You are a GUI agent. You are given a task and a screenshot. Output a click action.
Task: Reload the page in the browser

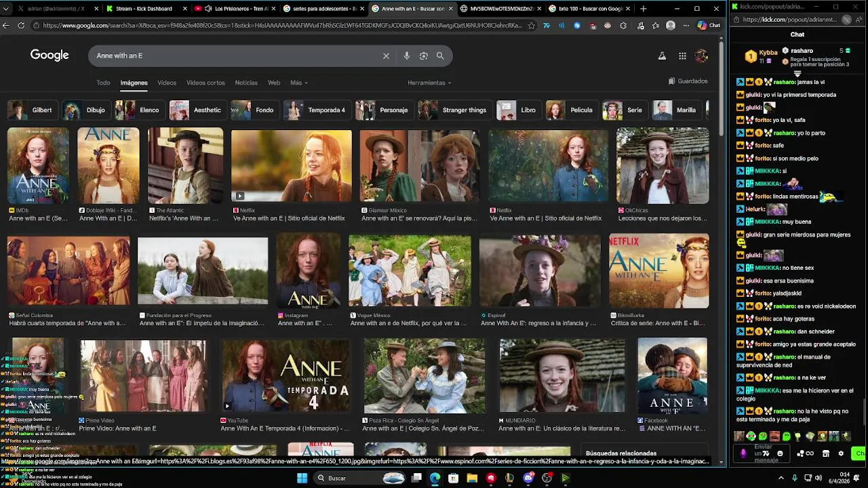tap(21, 25)
